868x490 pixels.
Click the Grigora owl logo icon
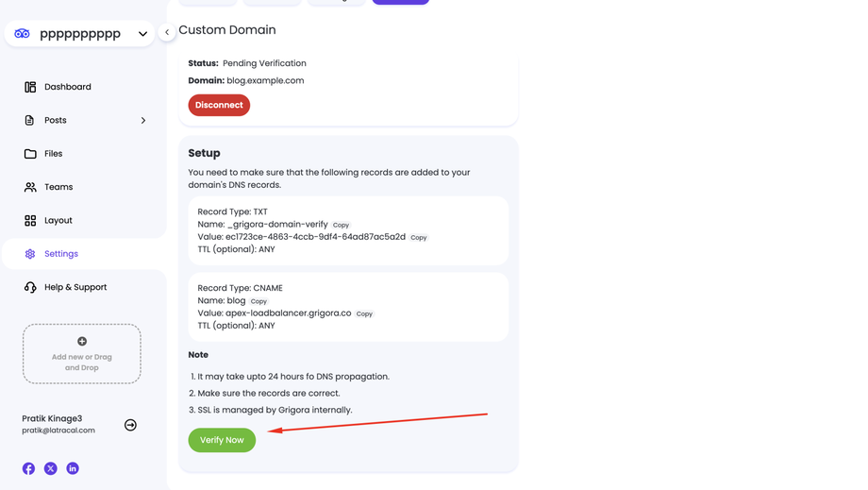(22, 34)
